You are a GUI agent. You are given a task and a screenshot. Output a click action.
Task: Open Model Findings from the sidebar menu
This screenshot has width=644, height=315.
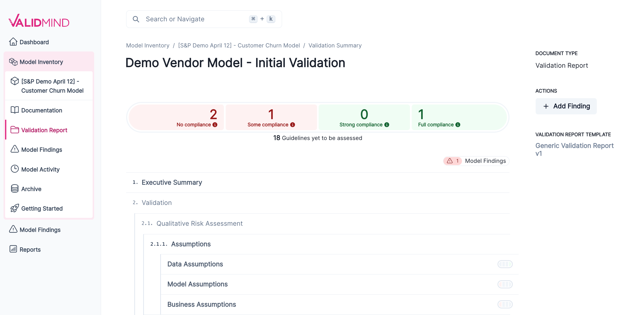[x=41, y=149]
